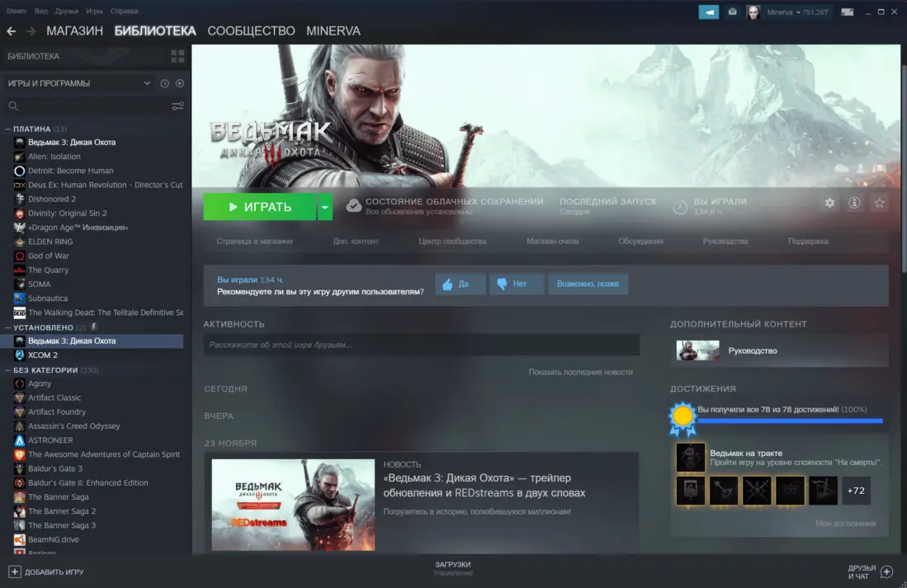907x588 pixels.
Task: Add game to favorites star
Action: coord(880,203)
